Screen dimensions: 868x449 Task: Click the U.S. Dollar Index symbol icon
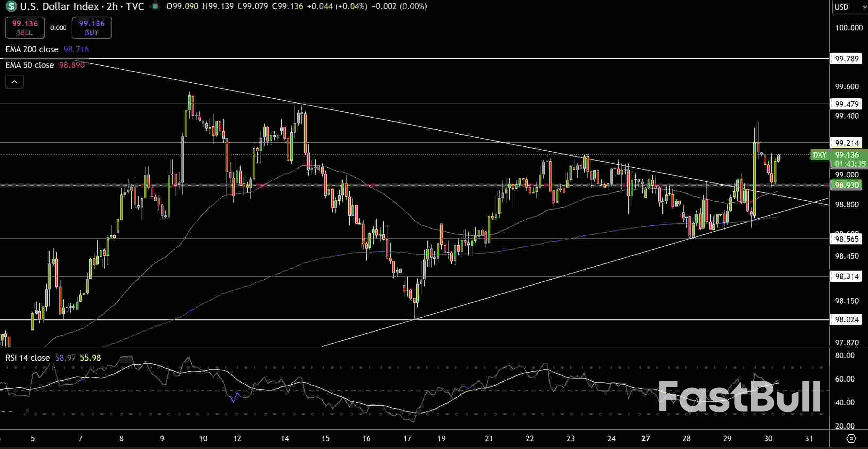11,7
